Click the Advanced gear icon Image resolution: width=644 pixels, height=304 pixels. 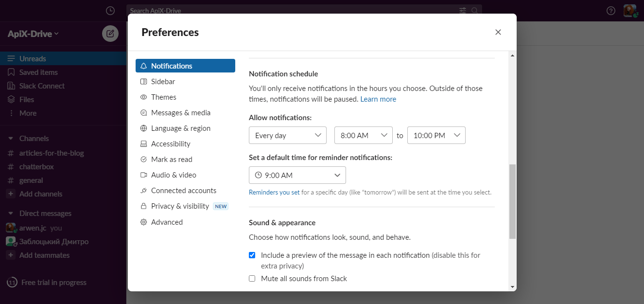coord(143,222)
